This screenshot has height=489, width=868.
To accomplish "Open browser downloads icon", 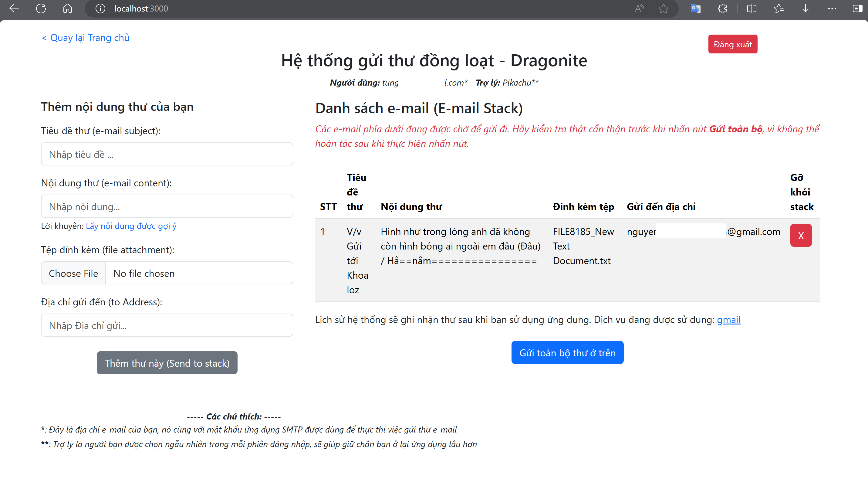I will pyautogui.click(x=805, y=8).
